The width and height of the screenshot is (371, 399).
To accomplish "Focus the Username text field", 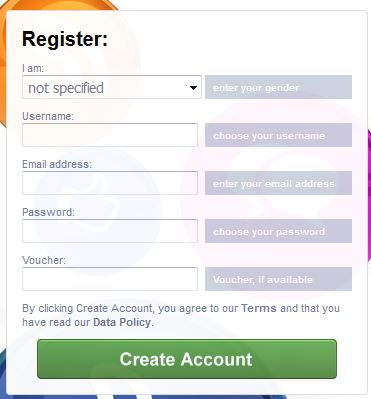I will [110, 135].
